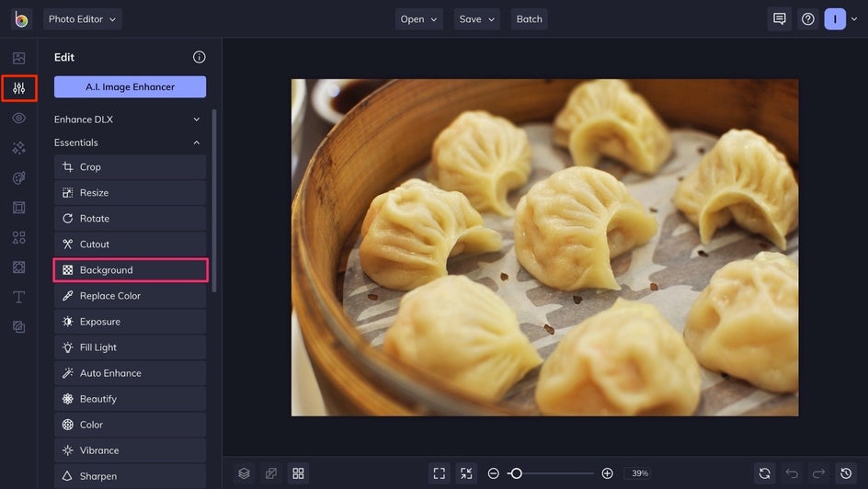Click the grid view icon in bottom bar

click(298, 473)
